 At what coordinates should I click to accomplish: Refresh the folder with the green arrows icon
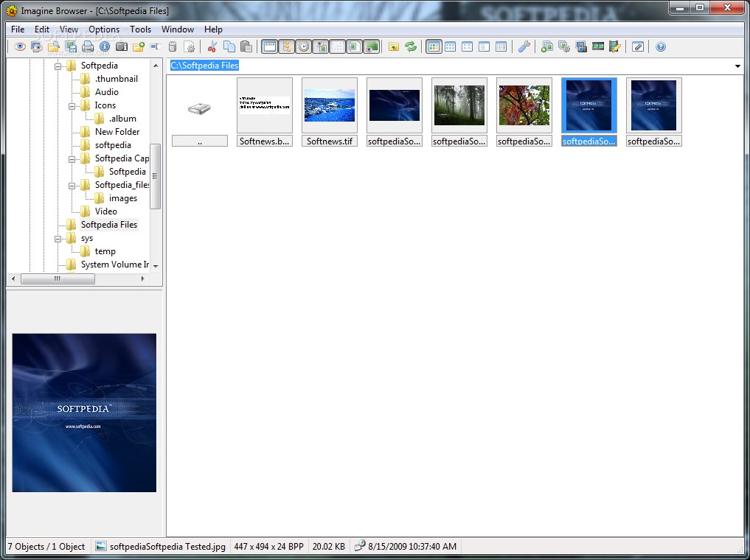click(410, 47)
